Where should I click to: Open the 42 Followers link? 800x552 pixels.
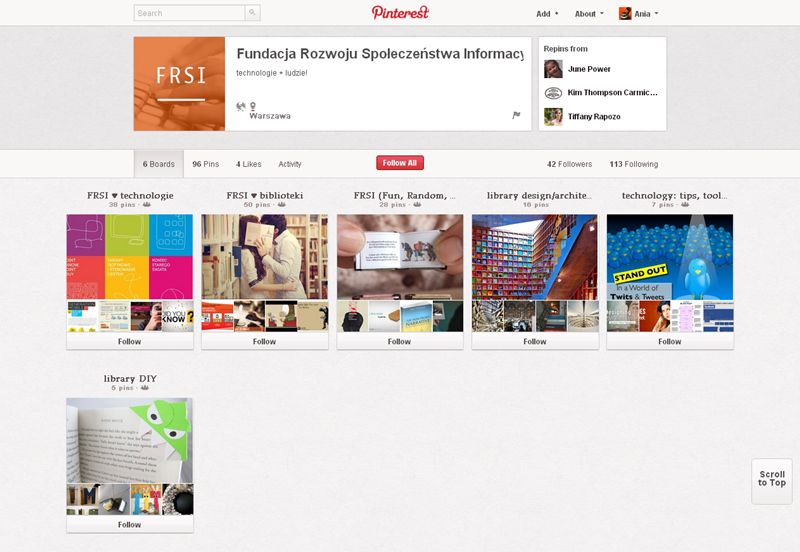[x=569, y=164]
